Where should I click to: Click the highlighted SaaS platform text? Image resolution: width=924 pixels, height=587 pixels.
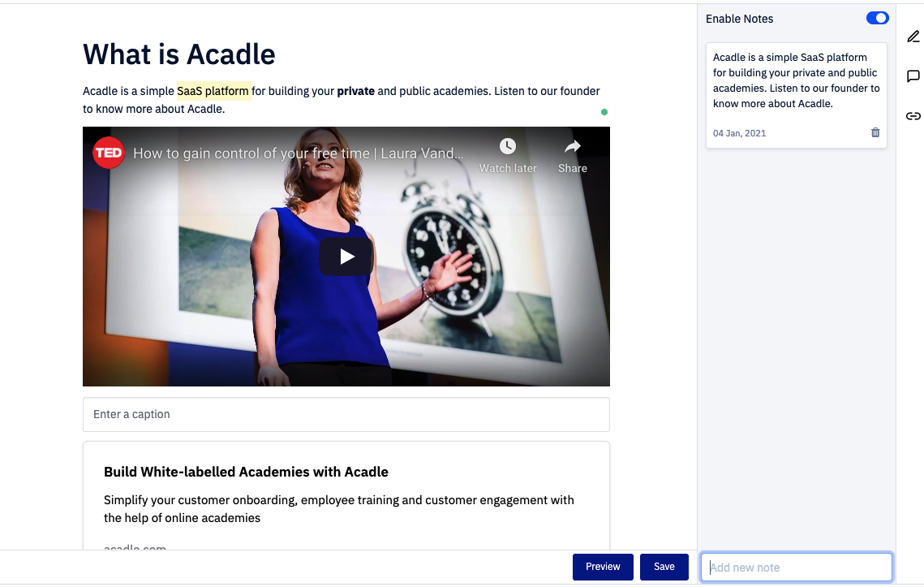(213, 91)
